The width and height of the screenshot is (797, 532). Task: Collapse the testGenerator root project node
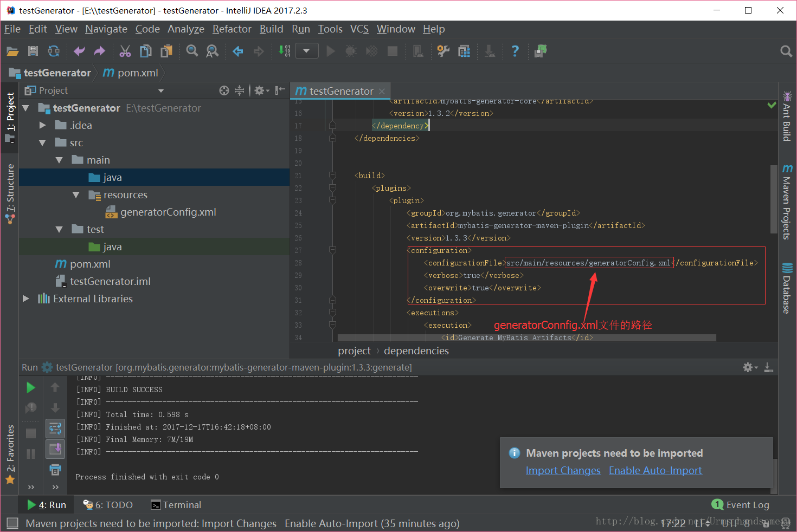click(x=25, y=108)
